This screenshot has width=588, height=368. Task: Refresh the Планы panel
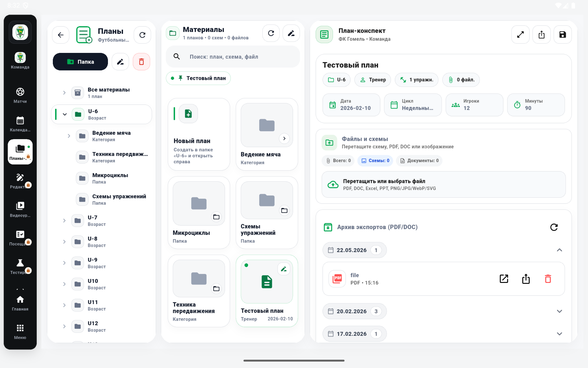click(142, 35)
